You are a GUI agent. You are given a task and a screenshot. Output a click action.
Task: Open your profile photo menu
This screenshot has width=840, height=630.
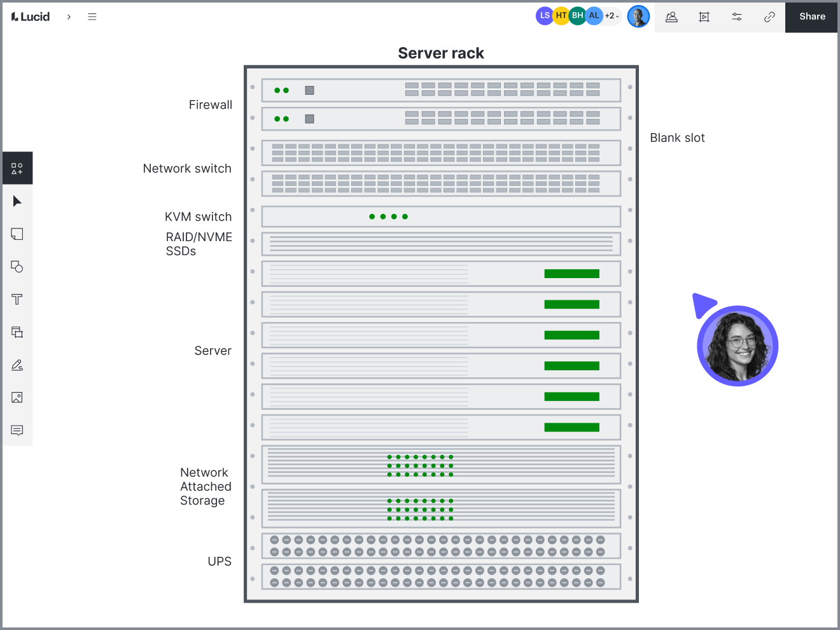click(x=638, y=17)
